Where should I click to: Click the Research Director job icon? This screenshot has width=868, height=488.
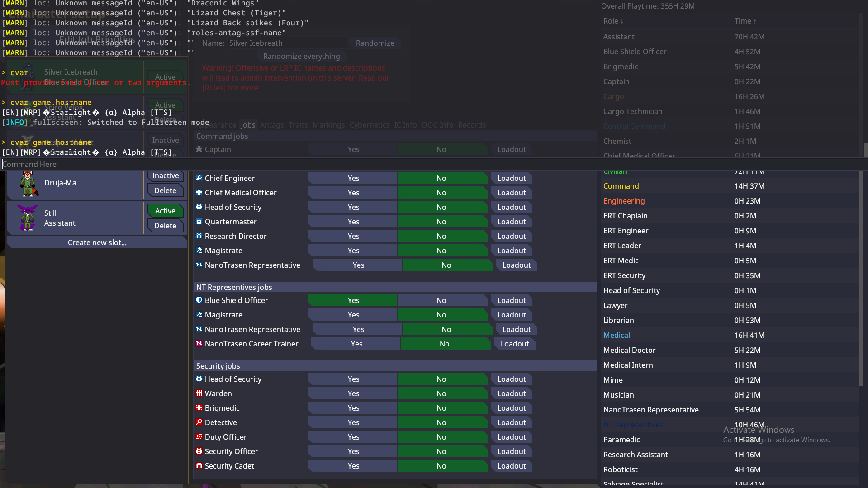pos(199,236)
